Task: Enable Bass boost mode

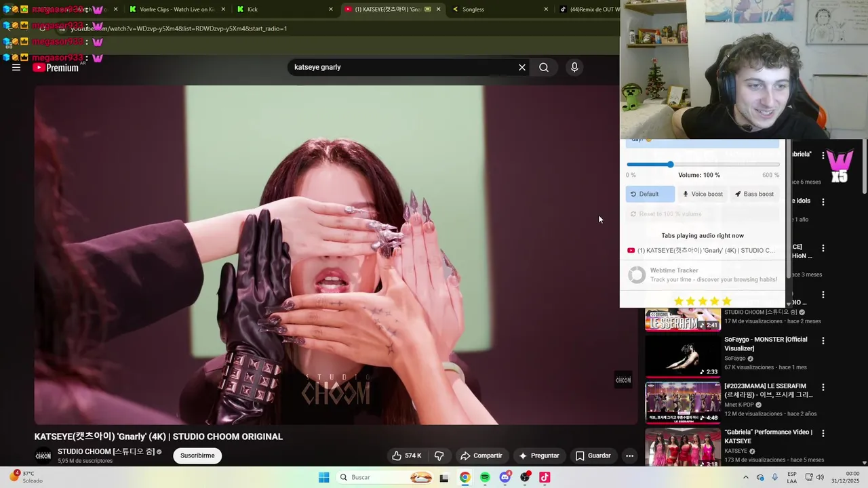Action: point(754,194)
